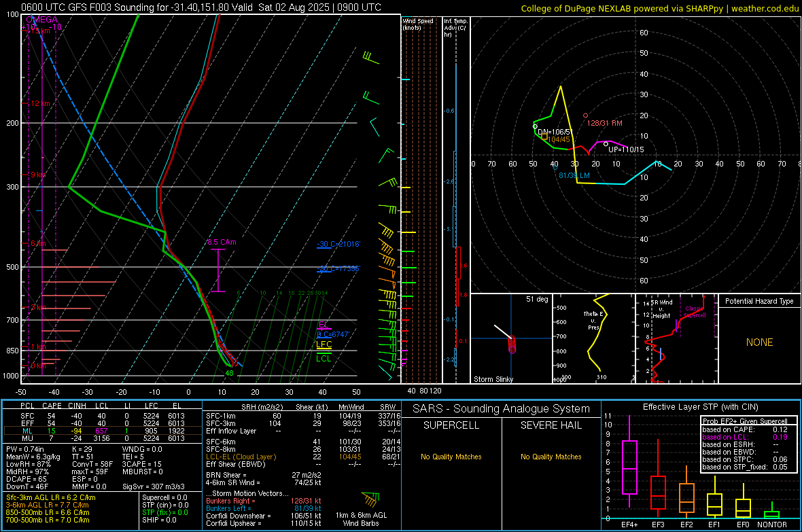802x532 pixels.
Task: Click the Eff Shear (EBWD) row label
Action: coord(236,464)
